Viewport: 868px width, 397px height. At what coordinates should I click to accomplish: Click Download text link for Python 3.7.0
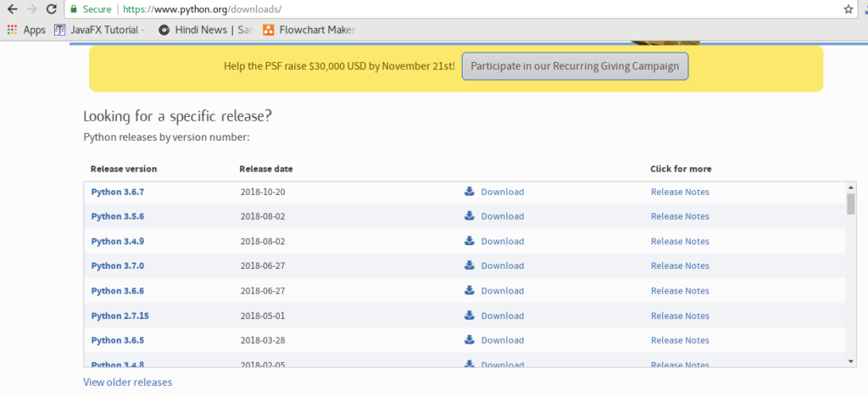tap(502, 266)
